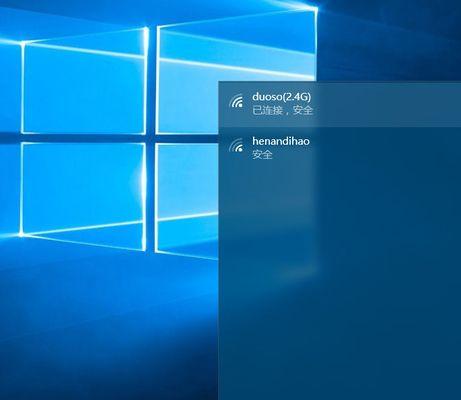This screenshot has height=400, width=461.
Task: Click the top-left pane of the Windows logo wallpaper
Action: (x=84, y=88)
